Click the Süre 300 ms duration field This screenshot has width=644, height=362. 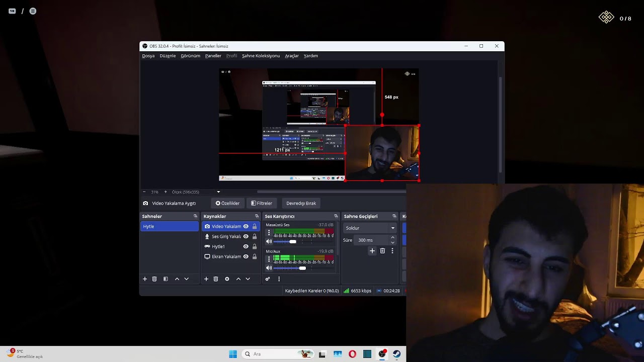pos(372,240)
